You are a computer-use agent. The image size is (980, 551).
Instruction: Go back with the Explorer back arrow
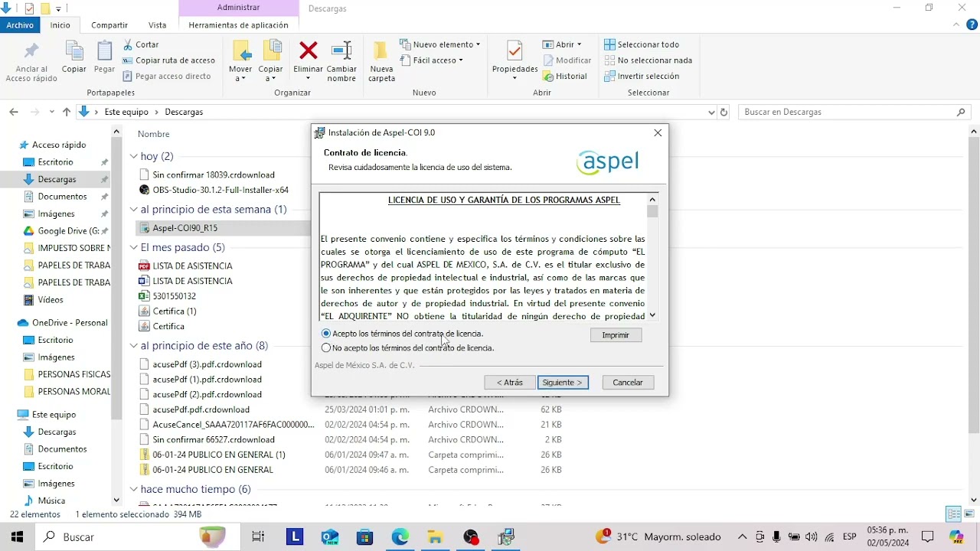(14, 112)
